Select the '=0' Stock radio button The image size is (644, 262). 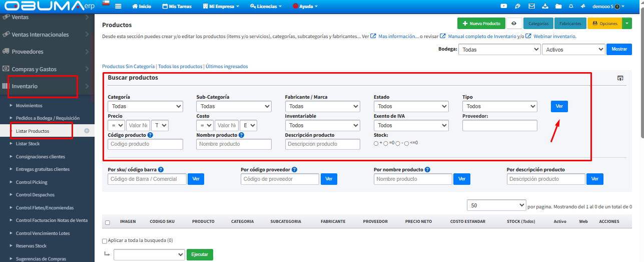pyautogui.click(x=386, y=143)
